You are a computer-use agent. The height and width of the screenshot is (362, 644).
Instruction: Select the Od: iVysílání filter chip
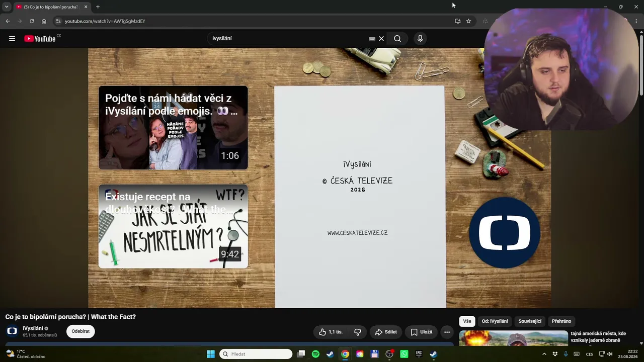[495, 321]
